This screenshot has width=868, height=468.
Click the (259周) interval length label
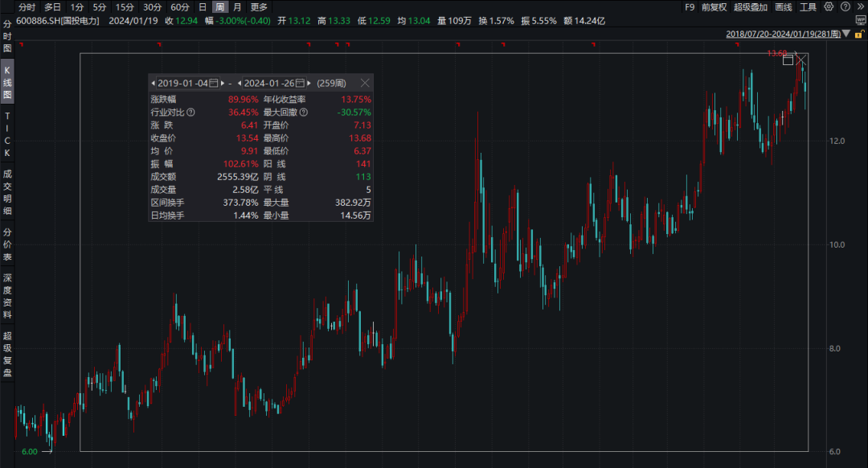[332, 83]
